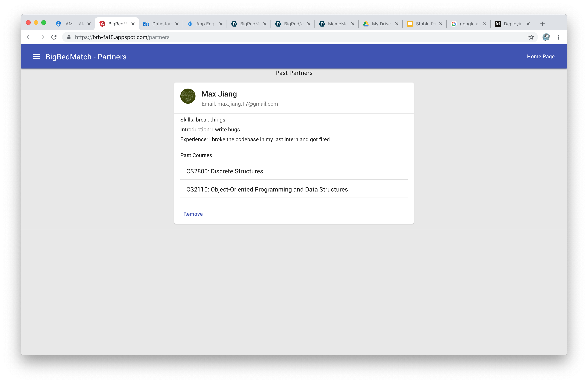Switch to the App Engine tab

pyautogui.click(x=202, y=24)
